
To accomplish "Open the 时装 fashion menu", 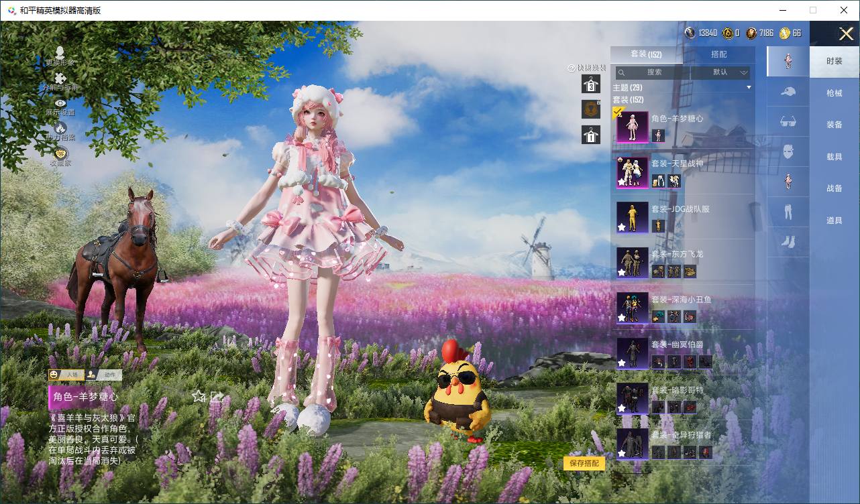I will click(835, 61).
